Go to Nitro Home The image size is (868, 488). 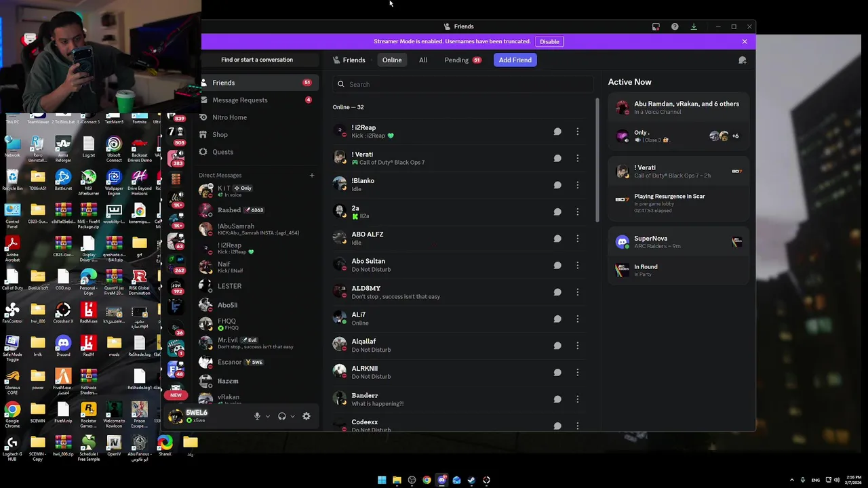[257, 117]
